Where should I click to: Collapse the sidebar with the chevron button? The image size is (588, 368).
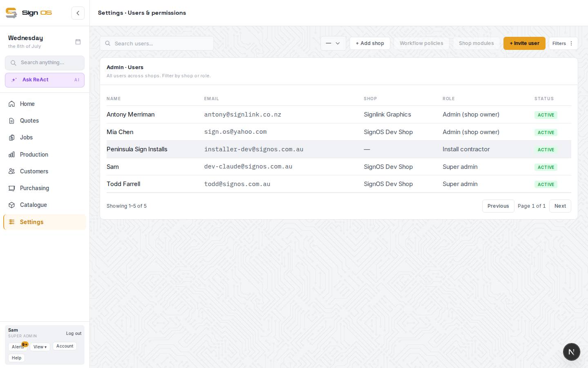pyautogui.click(x=78, y=13)
